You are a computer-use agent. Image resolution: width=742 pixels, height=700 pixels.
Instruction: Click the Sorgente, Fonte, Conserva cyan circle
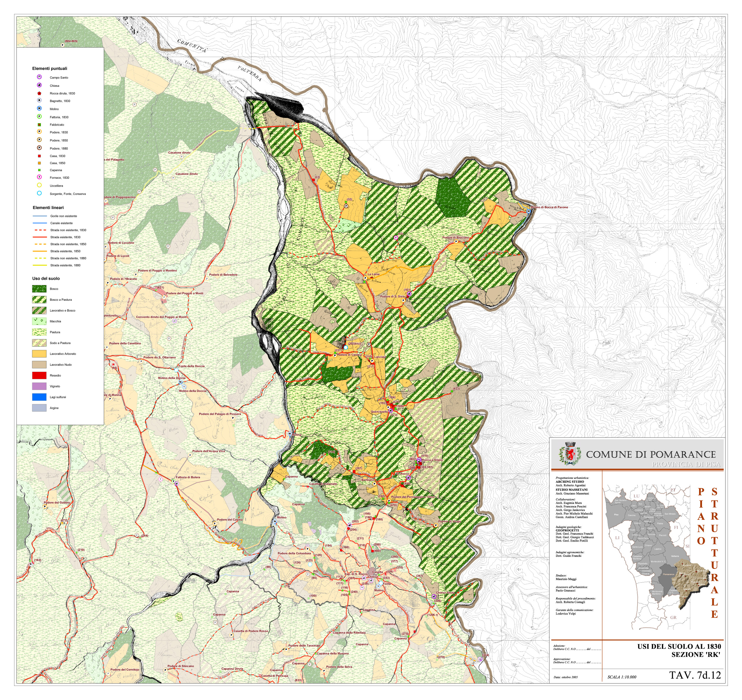pos(39,193)
